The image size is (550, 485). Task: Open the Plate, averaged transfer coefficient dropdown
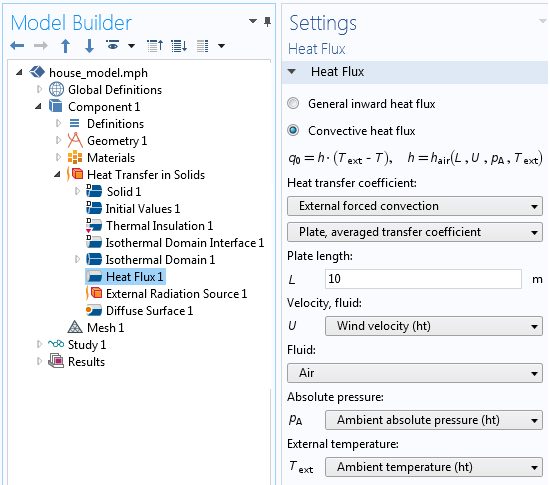[415, 232]
